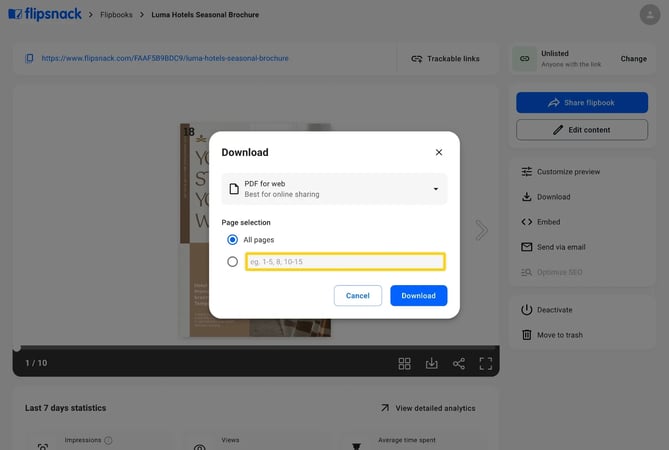Choose Download in the sidebar menu
The width and height of the screenshot is (669, 450).
pos(546,197)
